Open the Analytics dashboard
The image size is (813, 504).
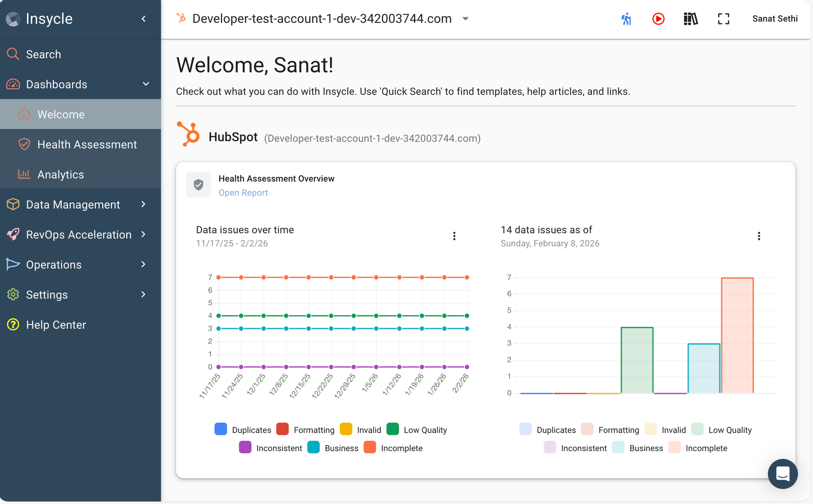pyautogui.click(x=60, y=174)
